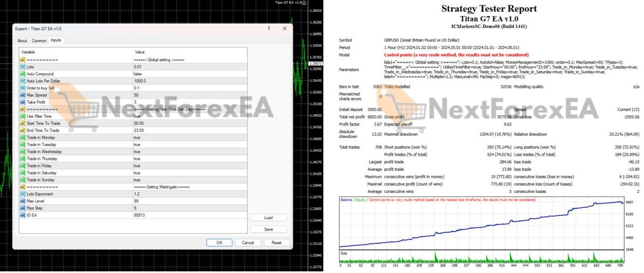The width and height of the screenshot is (644, 273).
Task: Click the icon beside Max Level
Action: tap(23, 201)
